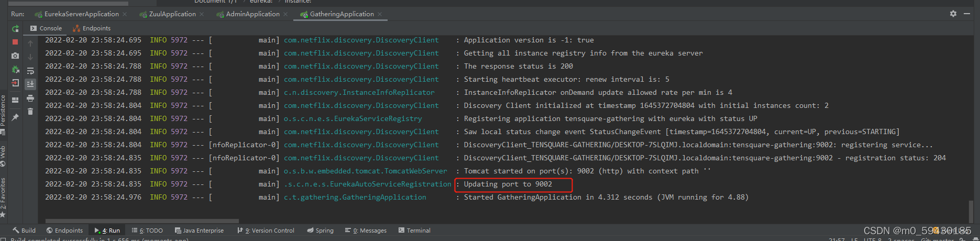Click 'Updating port to 9002' log text
This screenshot has height=241, width=980.
tap(508, 184)
